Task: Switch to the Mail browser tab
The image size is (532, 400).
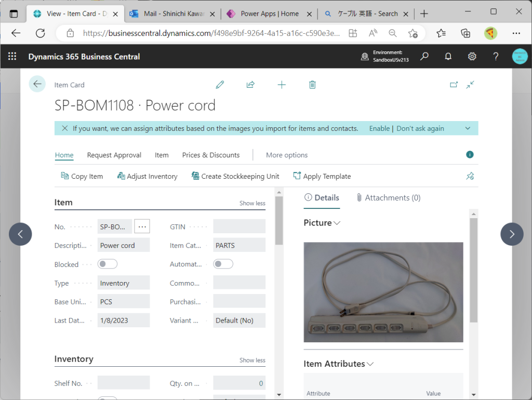Action: tap(172, 14)
